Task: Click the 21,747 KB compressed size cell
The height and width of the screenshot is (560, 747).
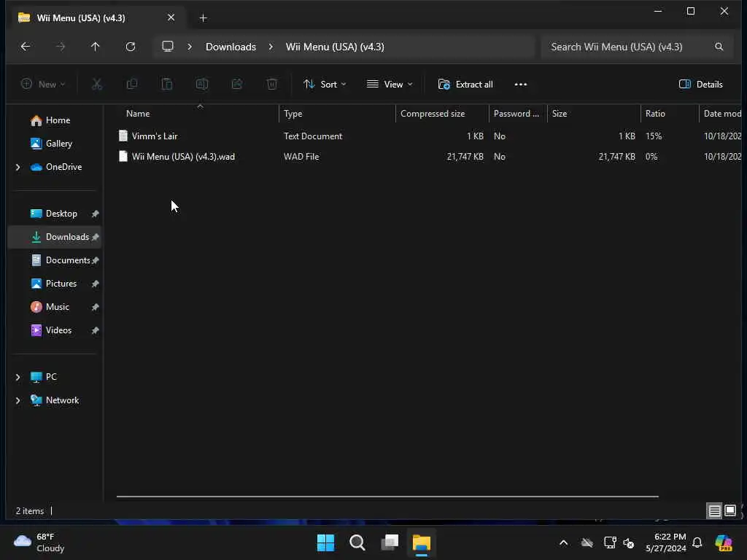Action: pos(465,157)
